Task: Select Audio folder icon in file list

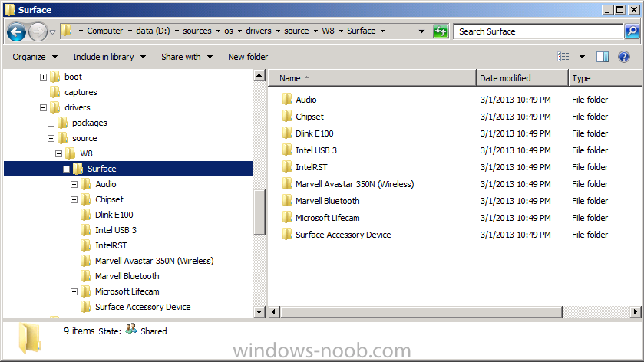Action: 287,100
